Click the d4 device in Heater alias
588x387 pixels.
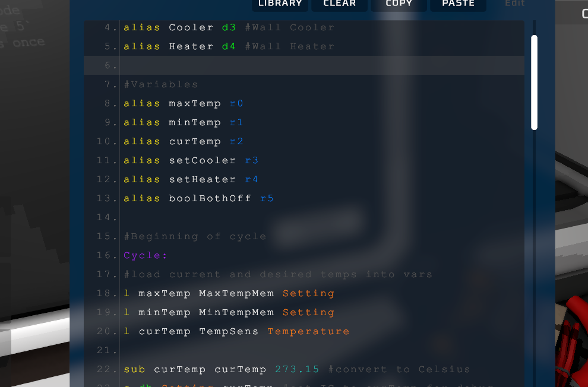pos(229,46)
